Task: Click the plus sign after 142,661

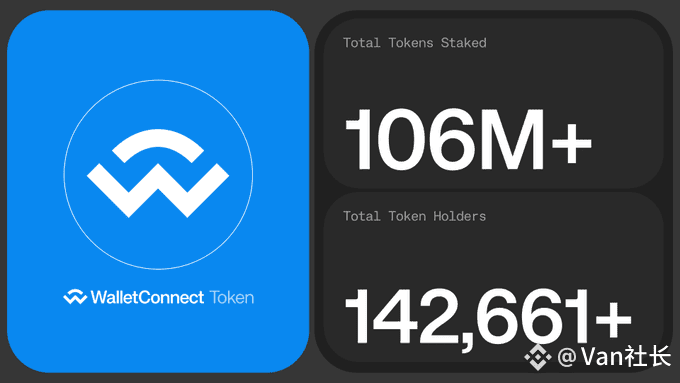Action: (x=613, y=319)
